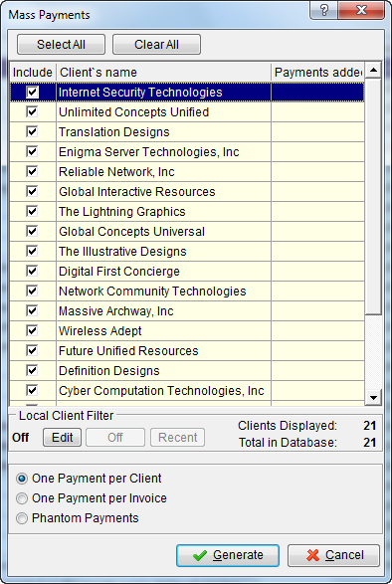This screenshot has width=392, height=584.
Task: Click the Clear All button
Action: [x=156, y=45]
